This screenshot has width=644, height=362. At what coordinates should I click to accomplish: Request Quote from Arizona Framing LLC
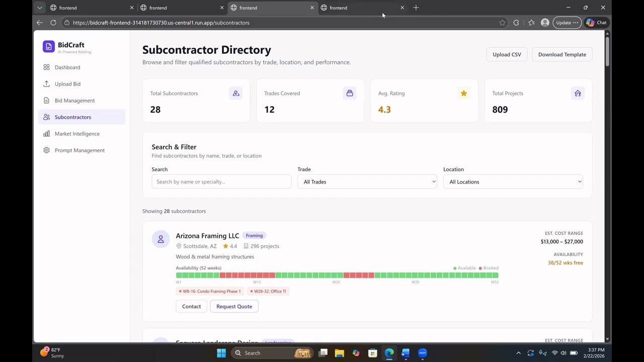pyautogui.click(x=234, y=306)
